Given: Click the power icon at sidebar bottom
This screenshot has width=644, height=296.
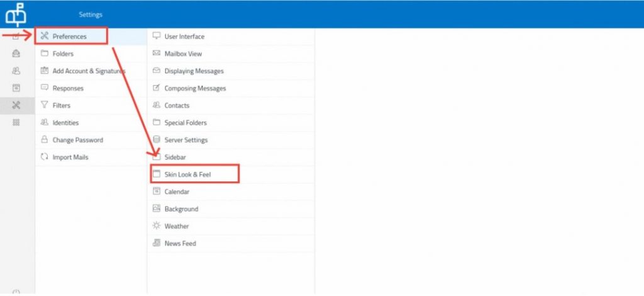Looking at the screenshot, I should point(16,292).
